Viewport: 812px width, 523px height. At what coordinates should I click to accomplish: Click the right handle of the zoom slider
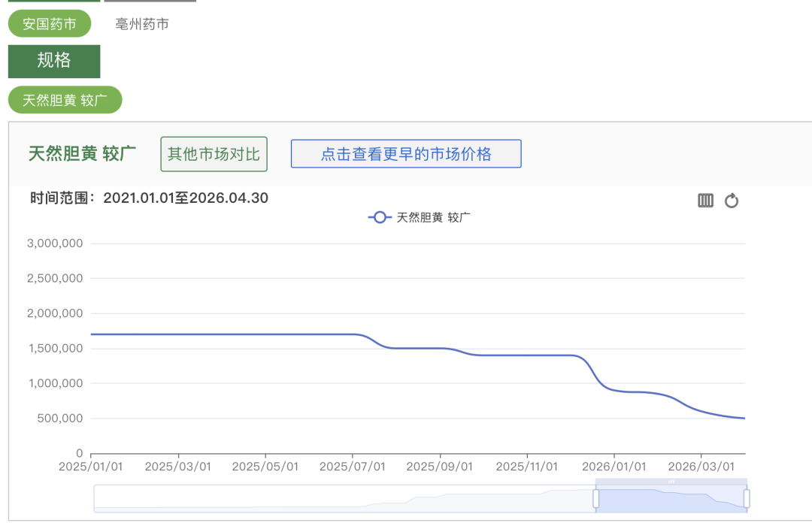pos(747,498)
